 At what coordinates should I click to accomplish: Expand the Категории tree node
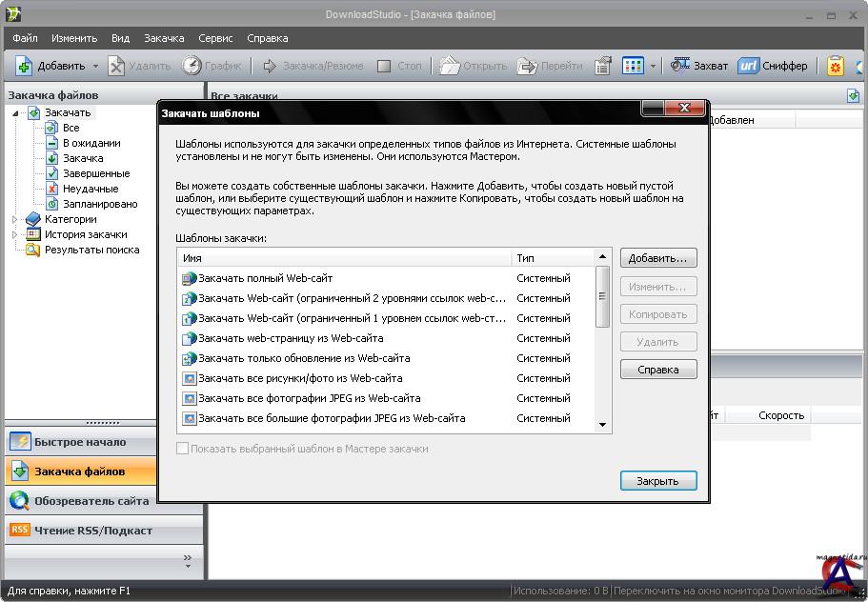click(15, 220)
